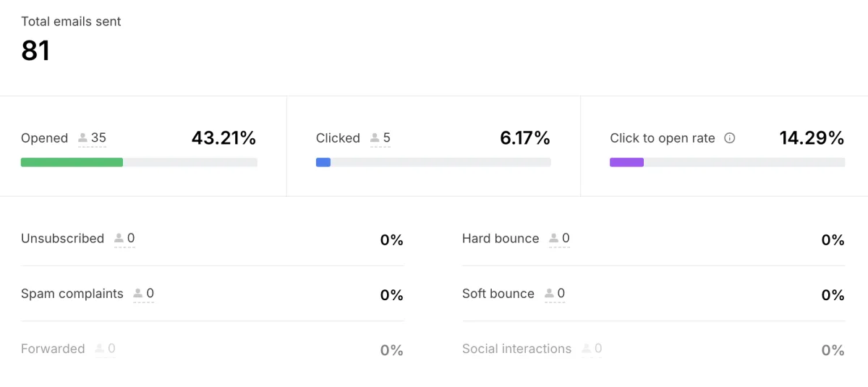Click the 43.21% opened percentage
This screenshot has width=868, height=387.
[x=224, y=138]
